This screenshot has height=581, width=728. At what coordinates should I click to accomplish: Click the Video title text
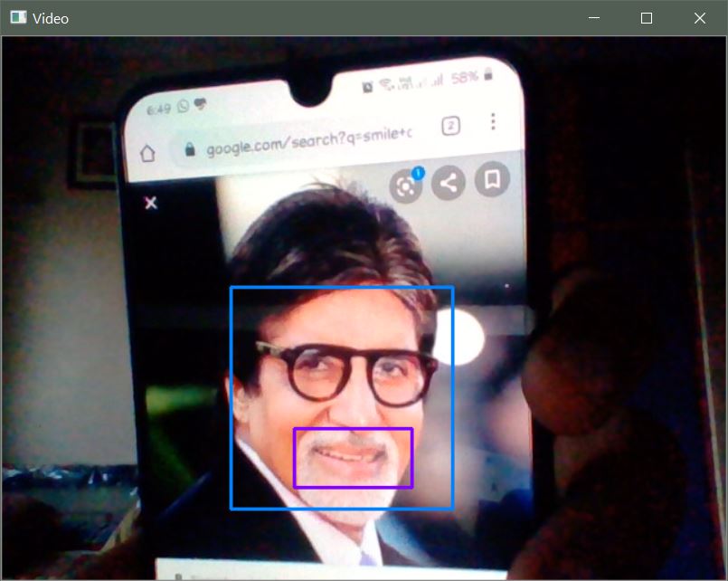[x=51, y=19]
